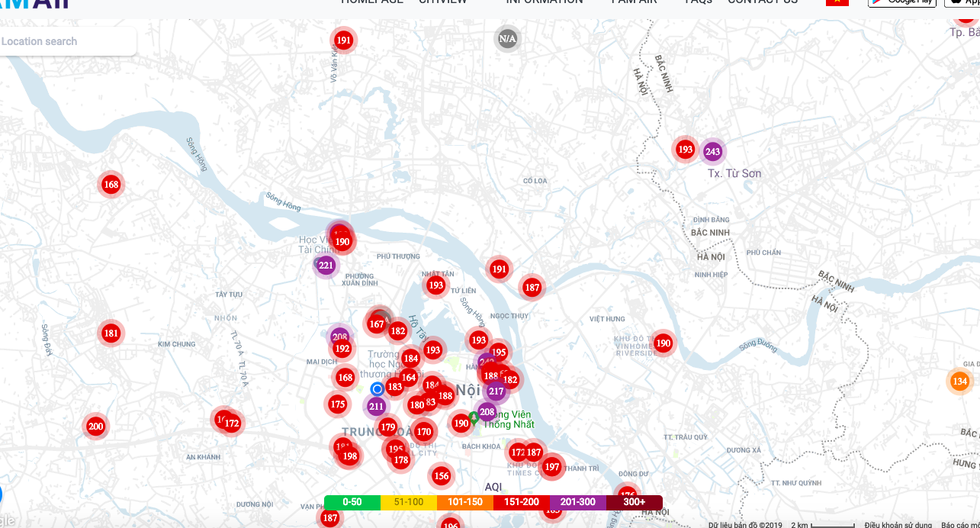Open the 193 marker beside the 243 marker

685,150
